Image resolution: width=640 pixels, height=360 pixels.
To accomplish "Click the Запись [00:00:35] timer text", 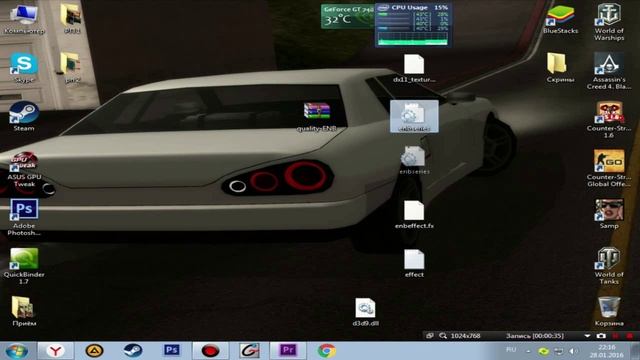I will pos(535,336).
